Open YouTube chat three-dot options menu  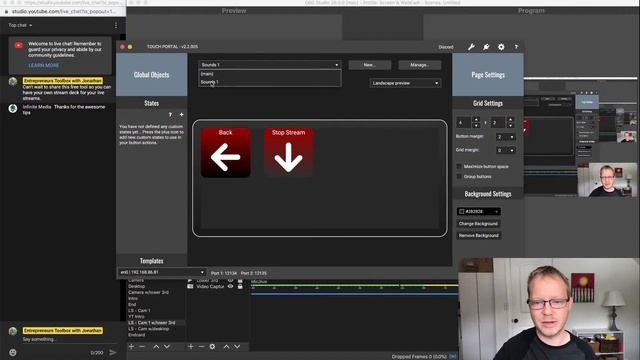coord(116,25)
